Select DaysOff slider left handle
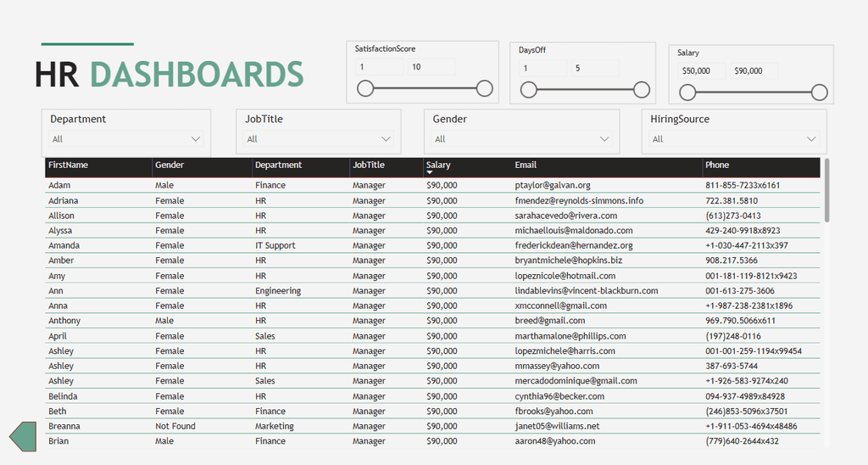The height and width of the screenshot is (465, 868). point(529,90)
